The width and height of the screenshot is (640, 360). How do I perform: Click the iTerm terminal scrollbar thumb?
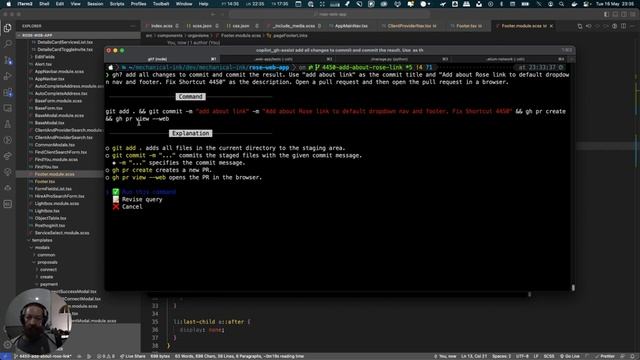(x=573, y=288)
